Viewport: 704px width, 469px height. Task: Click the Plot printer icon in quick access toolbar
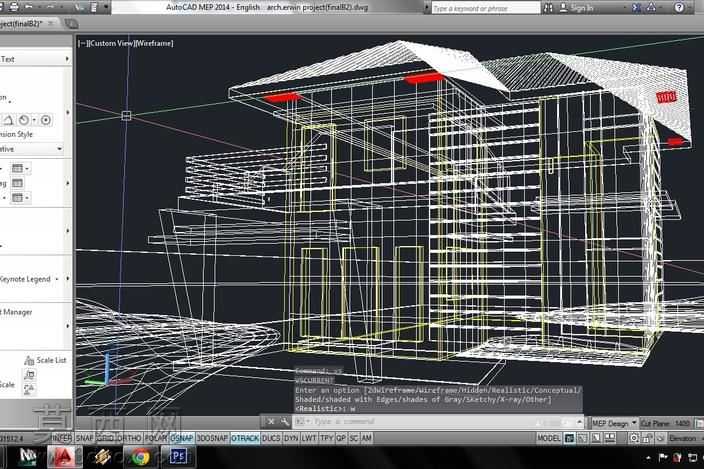coord(13,6)
